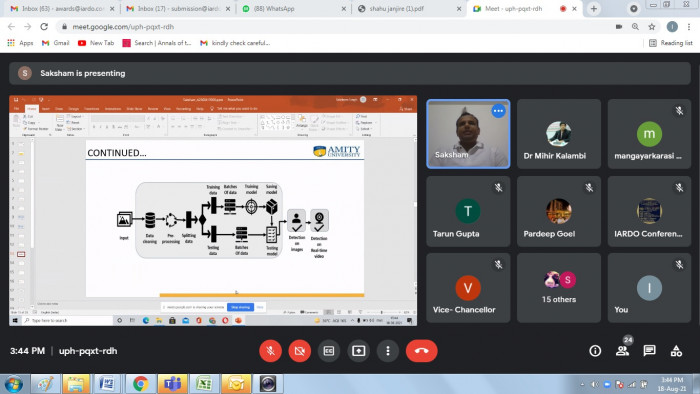Open the activities shapes icon
The width and height of the screenshot is (700, 394).
point(676,351)
